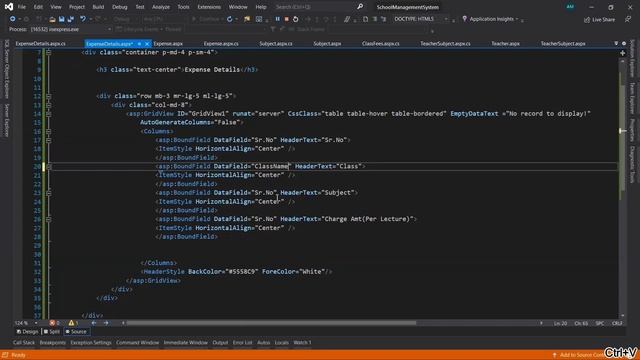Click the browser Refresh icon in toolbar
The height and width of the screenshot is (360, 640).
230,19
